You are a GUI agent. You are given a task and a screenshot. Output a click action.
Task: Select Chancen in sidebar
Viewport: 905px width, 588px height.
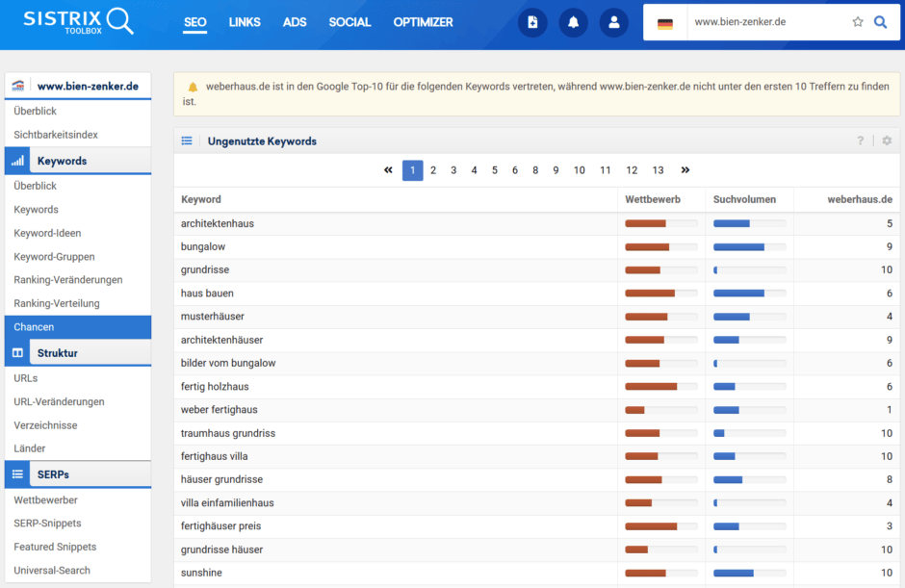pyautogui.click(x=78, y=326)
